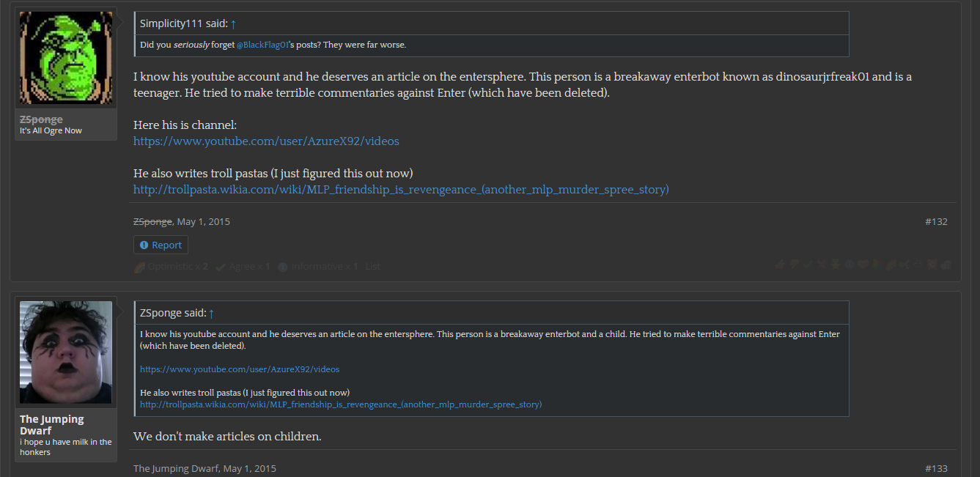Viewport: 980px width, 477px height.
Task: Click the May 1, 2015 date on post #132
Action: coord(203,221)
